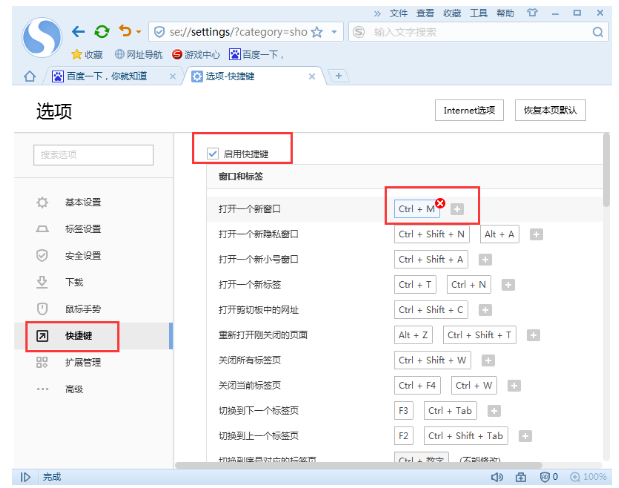The image size is (619, 488).
Task: Click the home icon left of tabs
Action: [30, 76]
